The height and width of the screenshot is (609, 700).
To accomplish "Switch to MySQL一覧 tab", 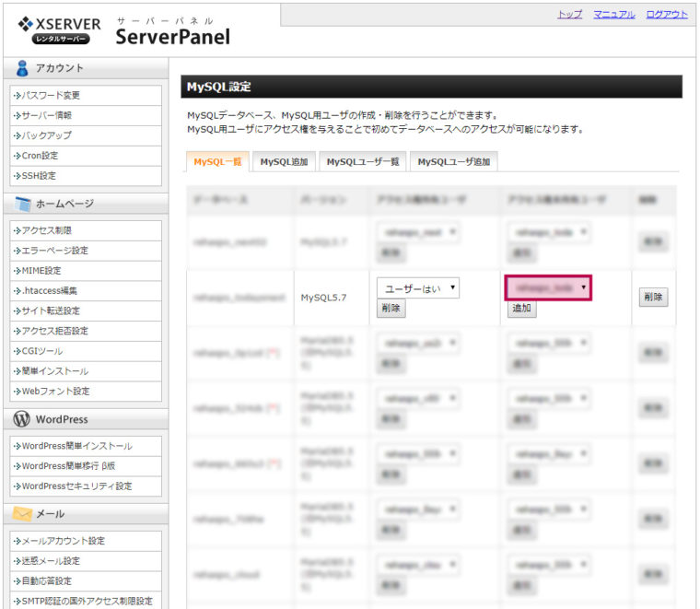I will click(x=217, y=161).
